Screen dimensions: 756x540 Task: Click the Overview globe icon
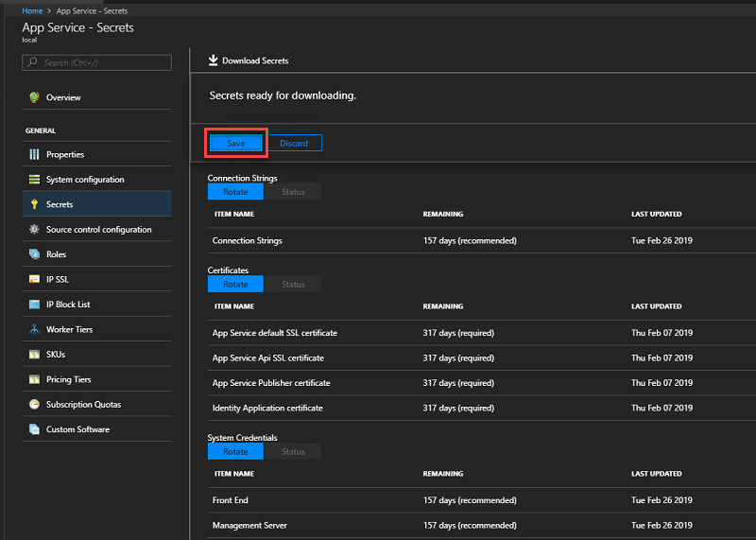(x=34, y=97)
